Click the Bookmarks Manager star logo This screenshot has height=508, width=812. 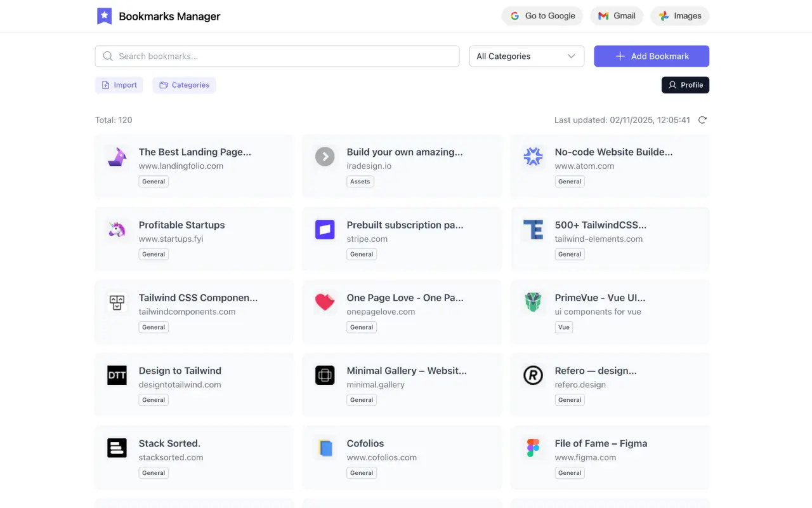point(105,16)
